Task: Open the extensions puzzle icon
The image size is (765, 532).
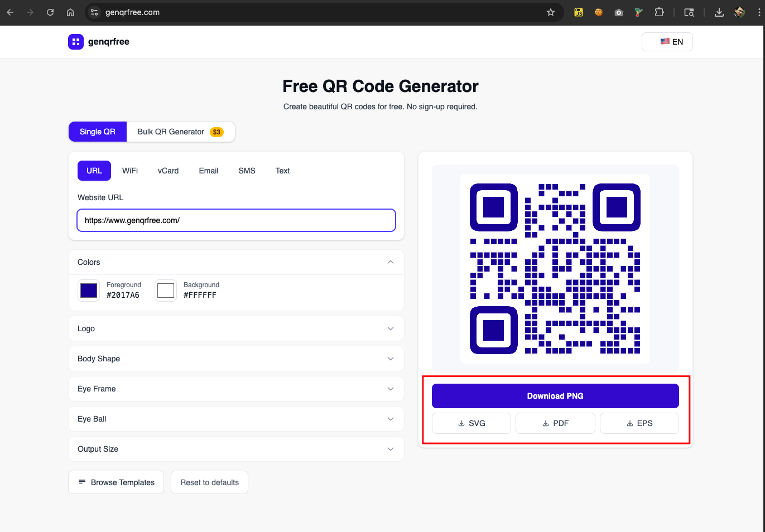Action: [x=659, y=12]
